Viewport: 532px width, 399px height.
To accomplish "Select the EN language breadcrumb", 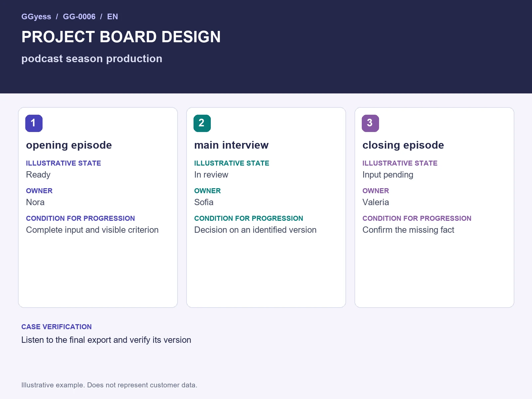I will pos(112,17).
